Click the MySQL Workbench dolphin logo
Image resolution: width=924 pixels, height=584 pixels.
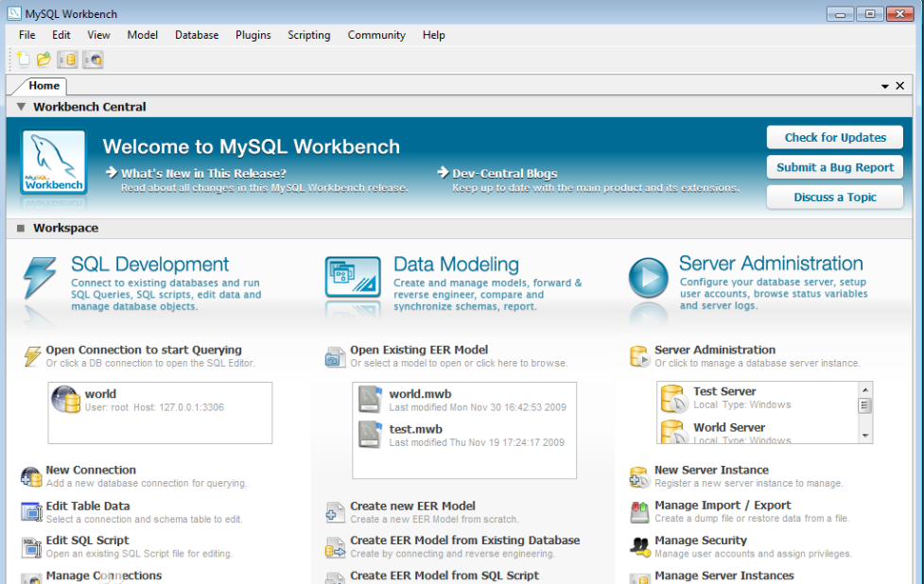(54, 162)
